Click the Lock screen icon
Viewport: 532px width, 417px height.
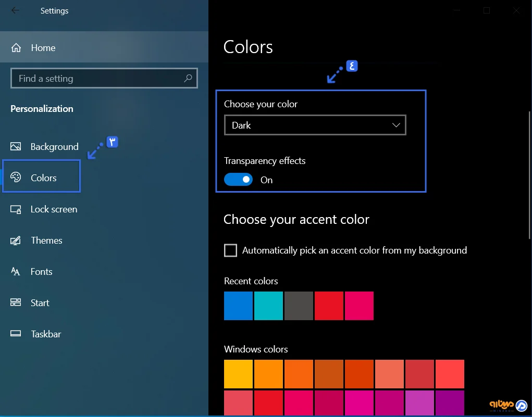pos(16,209)
